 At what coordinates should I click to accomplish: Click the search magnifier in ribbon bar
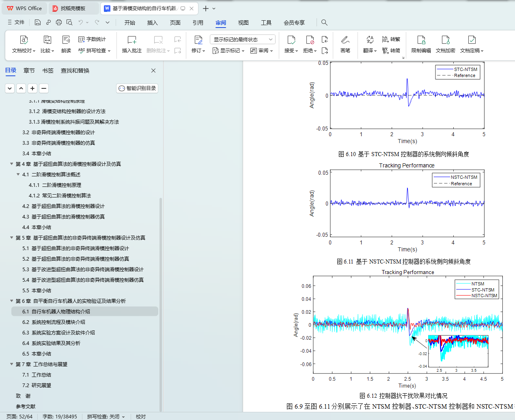[324, 23]
